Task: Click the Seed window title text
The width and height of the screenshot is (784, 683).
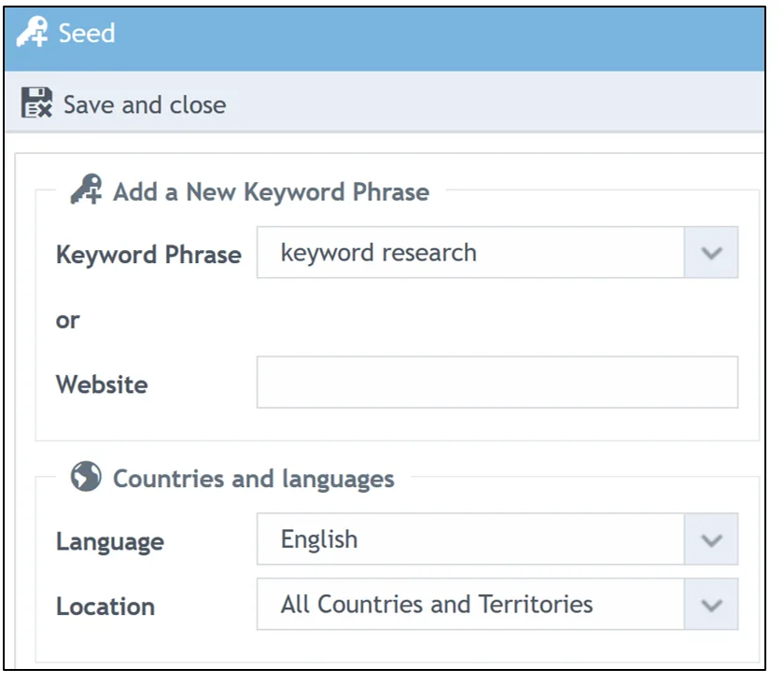Action: 87,34
